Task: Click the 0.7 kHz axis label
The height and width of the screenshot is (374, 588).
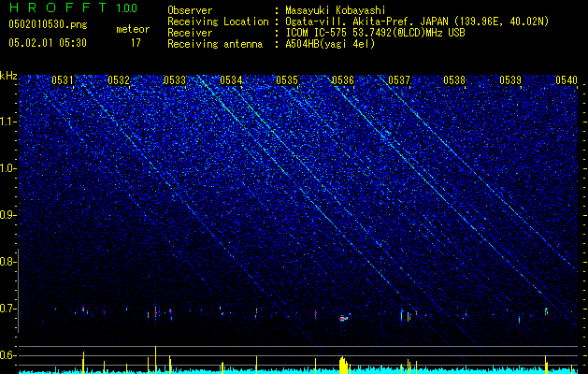Action: 7,309
